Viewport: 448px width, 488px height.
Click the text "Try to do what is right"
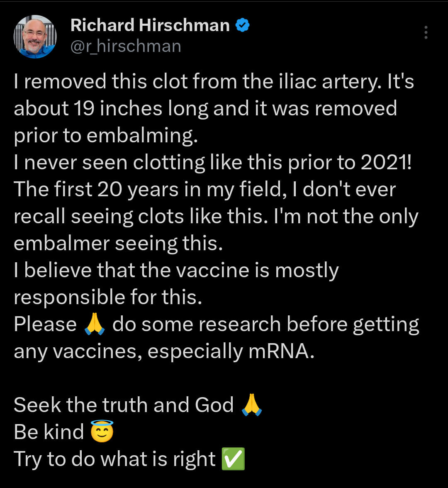[x=115, y=459]
